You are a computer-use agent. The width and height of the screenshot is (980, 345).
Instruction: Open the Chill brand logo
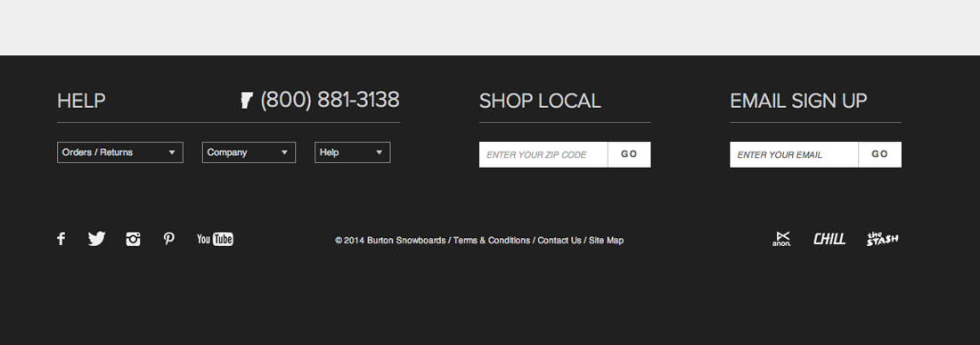click(829, 239)
